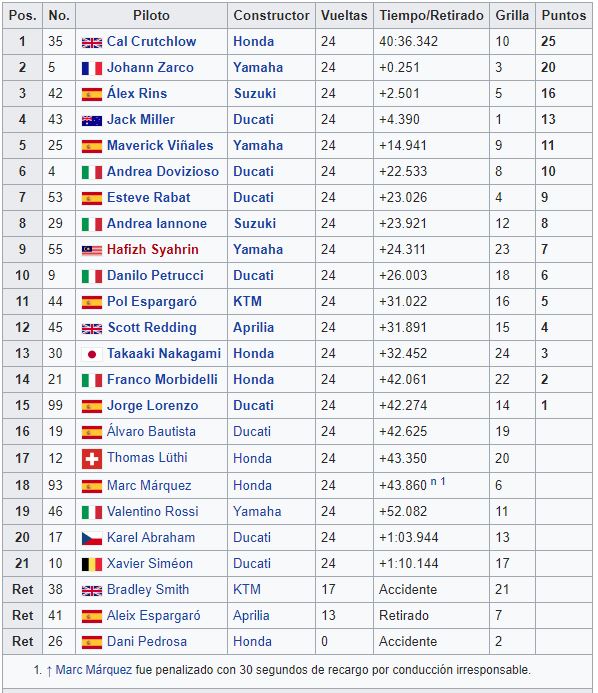The image size is (598, 693).
Task: Click the footnote up-arrow back reference
Action: (49, 671)
